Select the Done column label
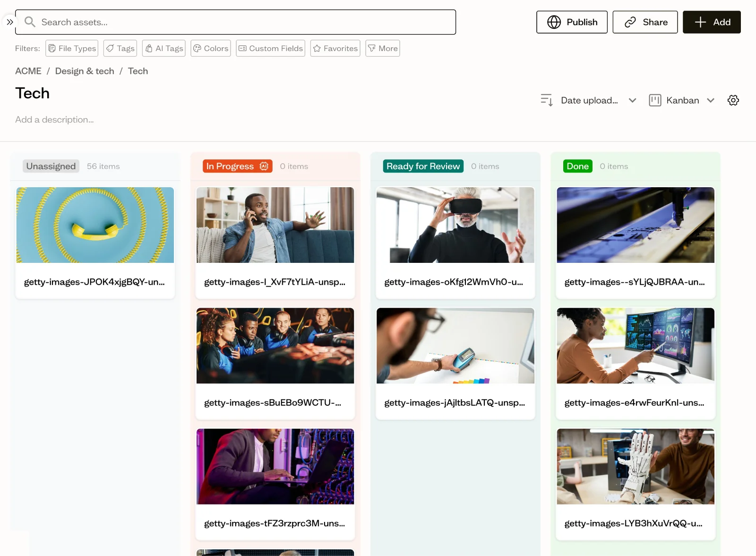Screen dimensions: 756x556 pos(577,166)
